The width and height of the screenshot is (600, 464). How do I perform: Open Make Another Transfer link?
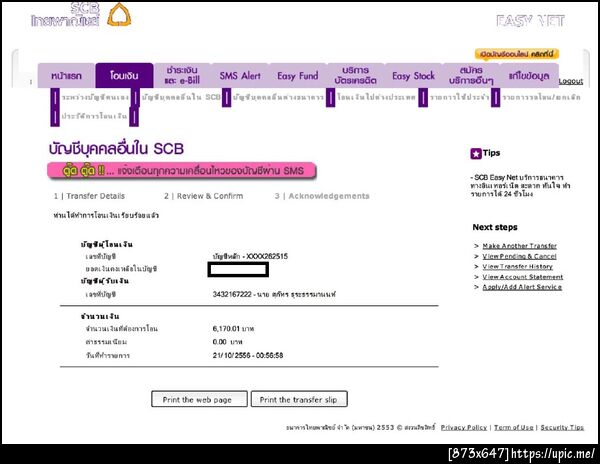point(519,246)
